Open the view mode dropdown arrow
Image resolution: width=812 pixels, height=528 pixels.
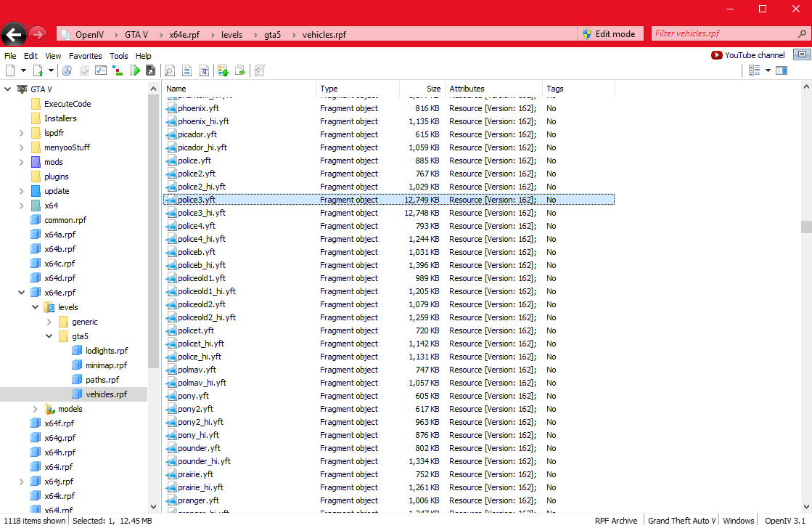click(x=768, y=70)
